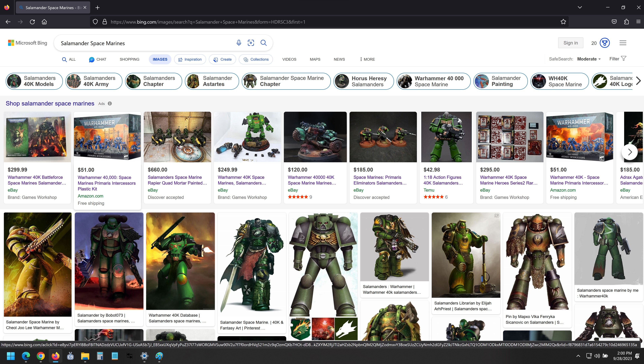The width and height of the screenshot is (644, 364).
Task: Bookmark this page with the star icon
Action: pyautogui.click(x=563, y=22)
